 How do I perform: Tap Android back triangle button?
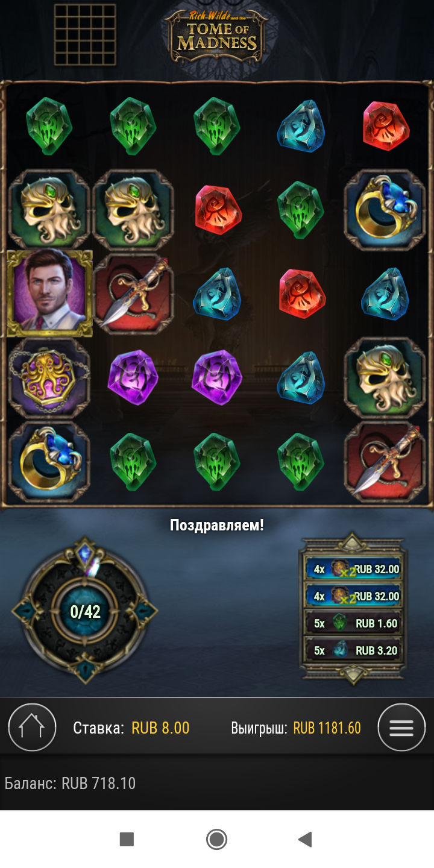tap(306, 839)
